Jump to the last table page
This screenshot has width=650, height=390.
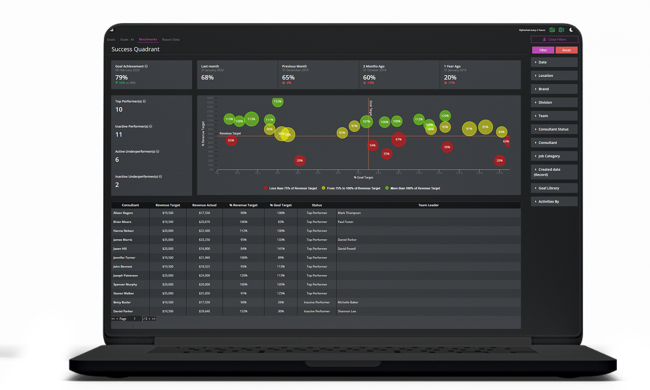[154, 319]
